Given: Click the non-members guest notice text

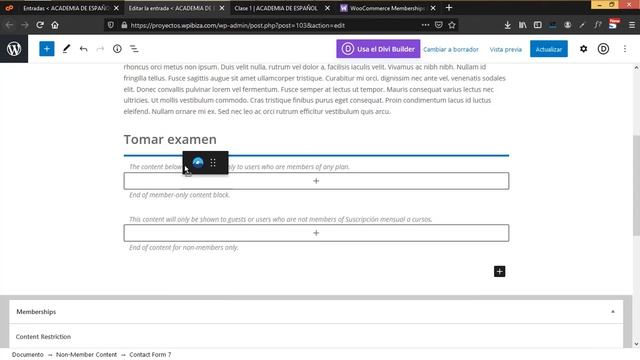Looking at the screenshot, I should 280,219.
